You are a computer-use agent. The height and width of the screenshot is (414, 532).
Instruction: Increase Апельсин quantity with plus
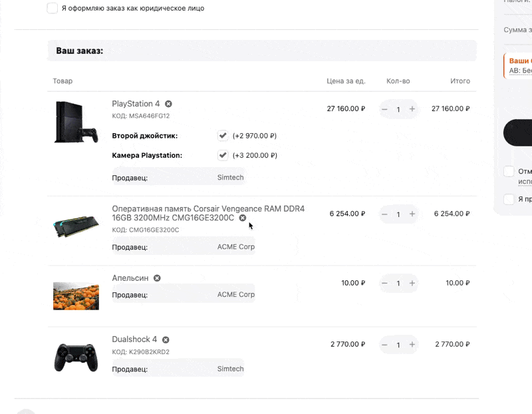[412, 284]
